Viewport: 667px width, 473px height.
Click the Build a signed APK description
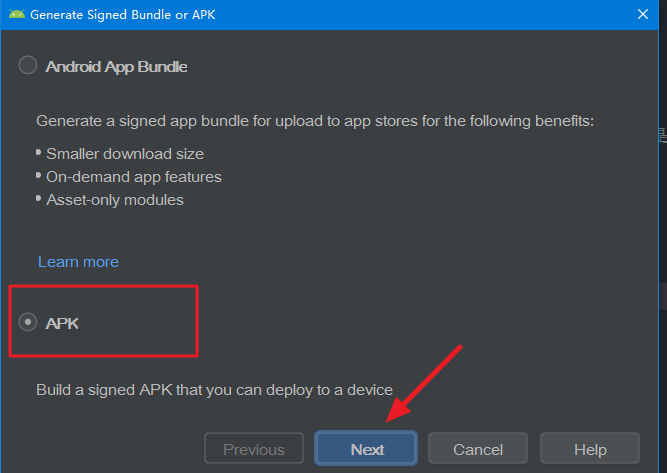click(x=214, y=390)
